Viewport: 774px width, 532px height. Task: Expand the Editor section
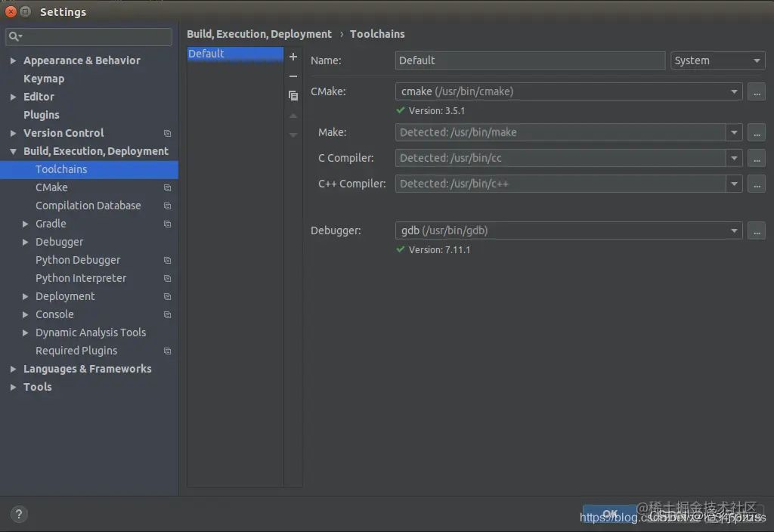coord(14,97)
